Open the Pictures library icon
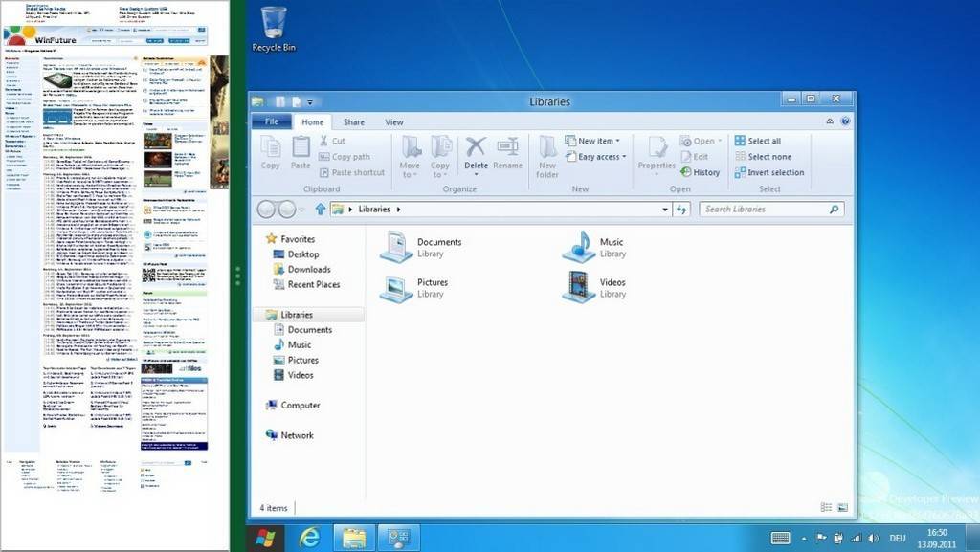980x552 pixels. coord(396,287)
